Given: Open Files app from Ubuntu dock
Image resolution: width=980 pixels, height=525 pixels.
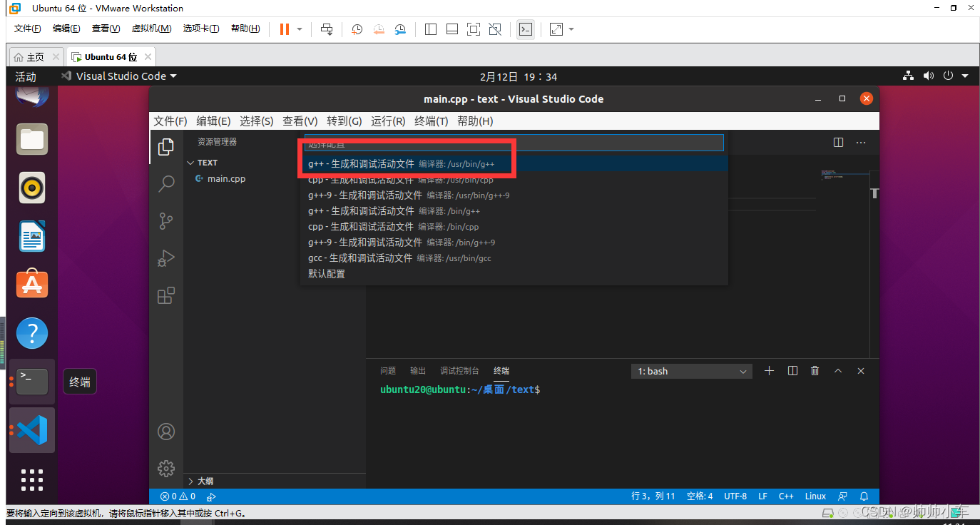Looking at the screenshot, I should point(32,139).
